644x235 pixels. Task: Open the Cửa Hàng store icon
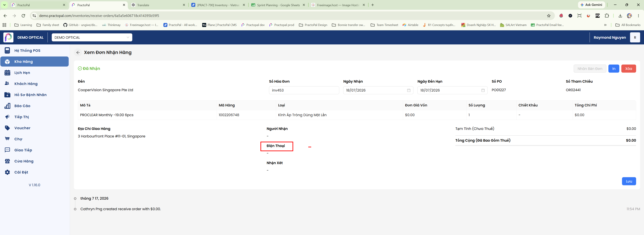coord(7,161)
